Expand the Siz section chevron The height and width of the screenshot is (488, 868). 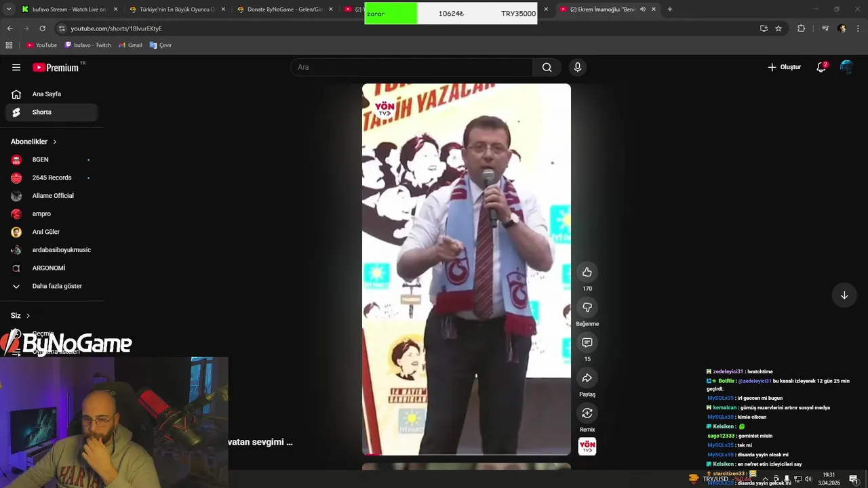28,316
